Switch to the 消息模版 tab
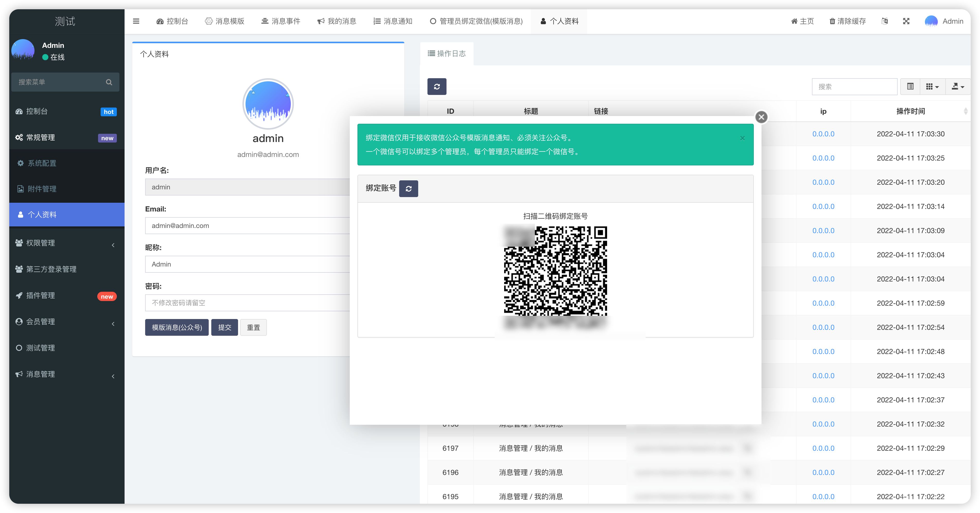The height and width of the screenshot is (513, 980). [x=224, y=21]
